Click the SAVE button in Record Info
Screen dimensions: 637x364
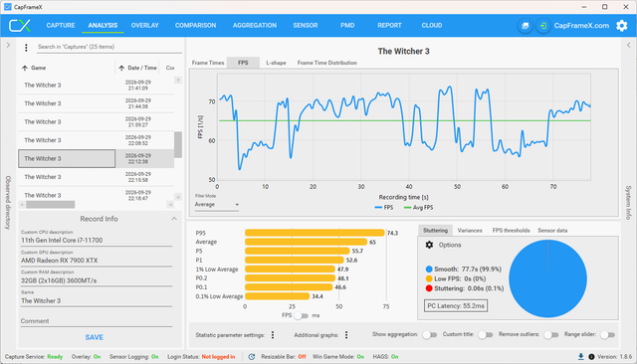(95, 337)
